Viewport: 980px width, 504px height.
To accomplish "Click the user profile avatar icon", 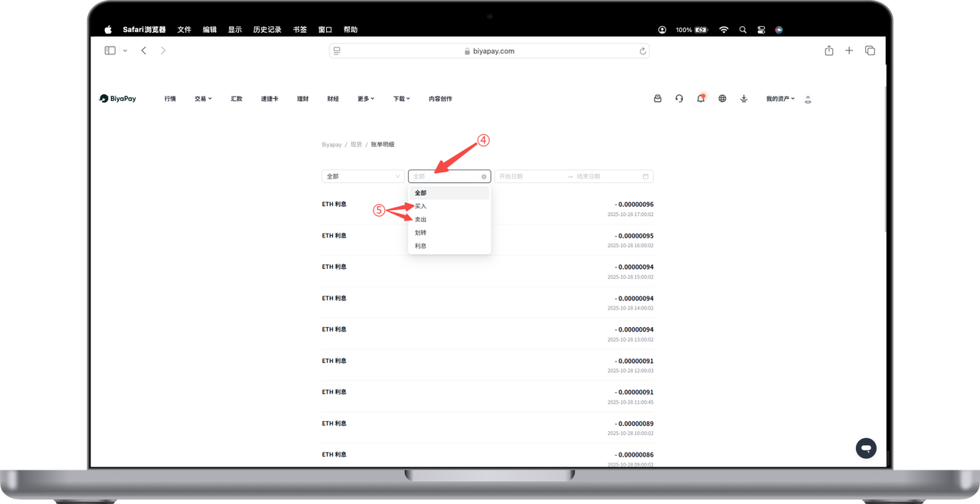I will point(808,100).
